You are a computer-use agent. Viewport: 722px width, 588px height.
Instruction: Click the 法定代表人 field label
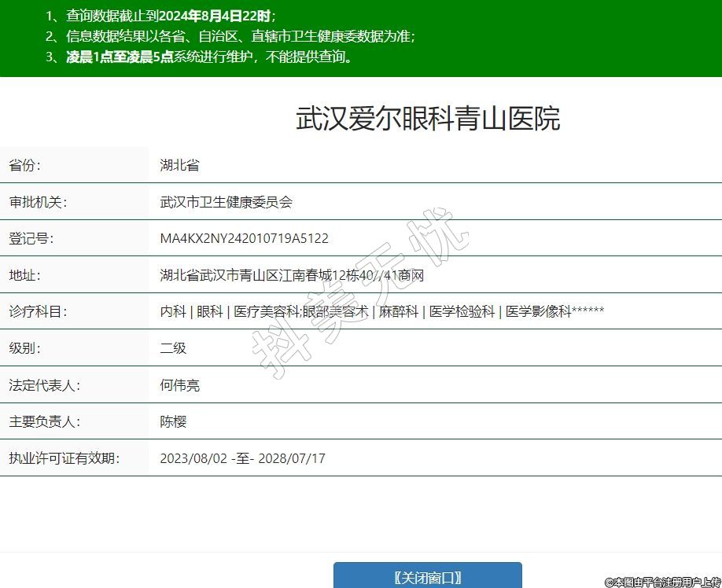[44, 385]
